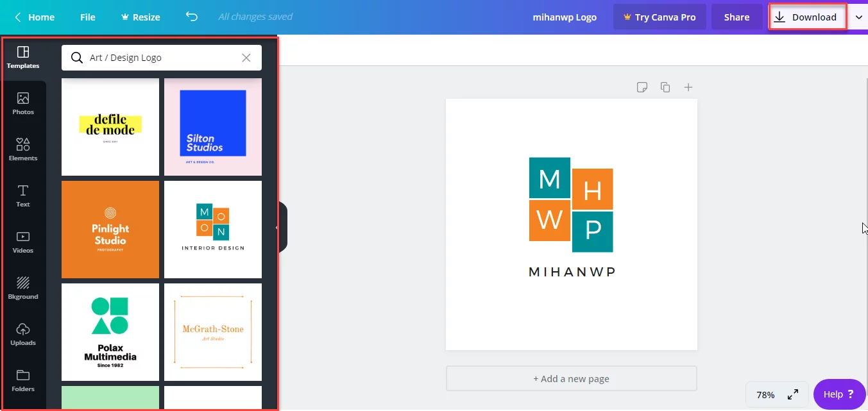Duplicate the current page
The image size is (868, 411).
pos(665,87)
